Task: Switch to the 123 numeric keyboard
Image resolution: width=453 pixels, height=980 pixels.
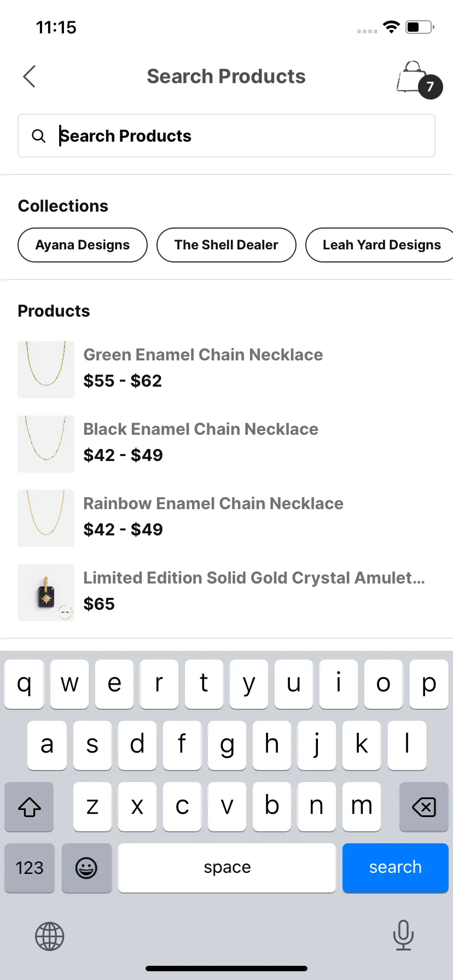Action: (30, 868)
